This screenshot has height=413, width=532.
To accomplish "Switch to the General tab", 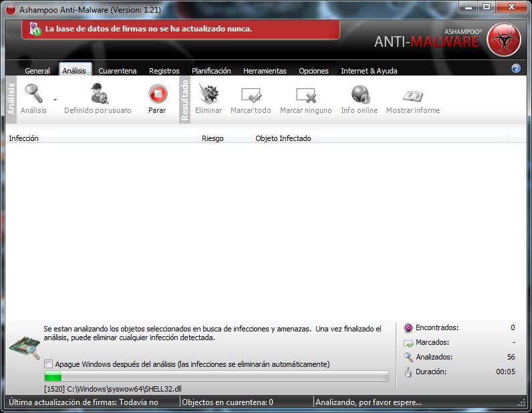I will pyautogui.click(x=37, y=71).
